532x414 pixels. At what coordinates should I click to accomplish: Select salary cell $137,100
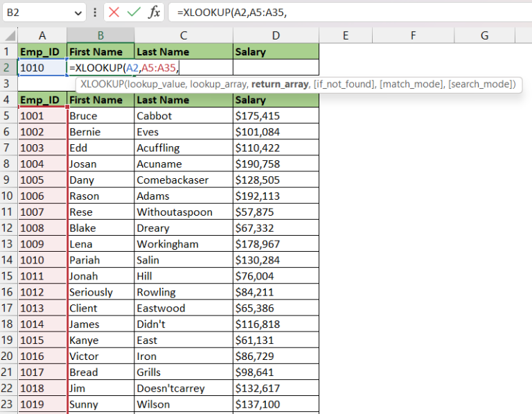(x=276, y=404)
